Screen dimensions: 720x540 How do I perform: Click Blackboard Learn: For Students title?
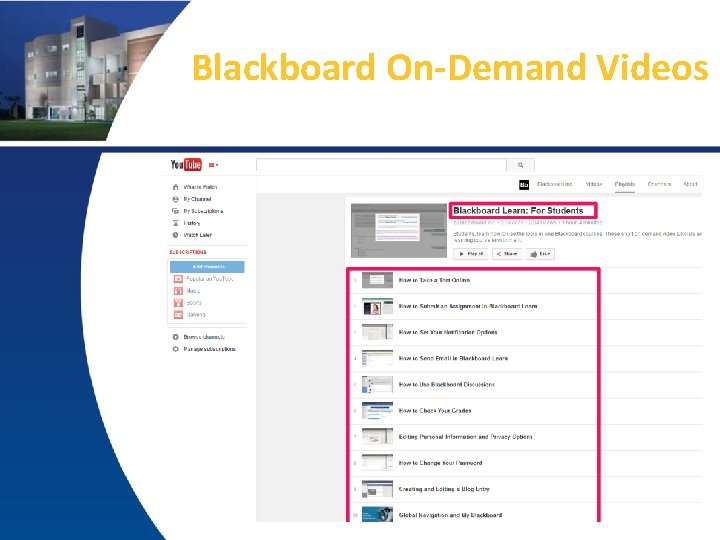tap(518, 211)
